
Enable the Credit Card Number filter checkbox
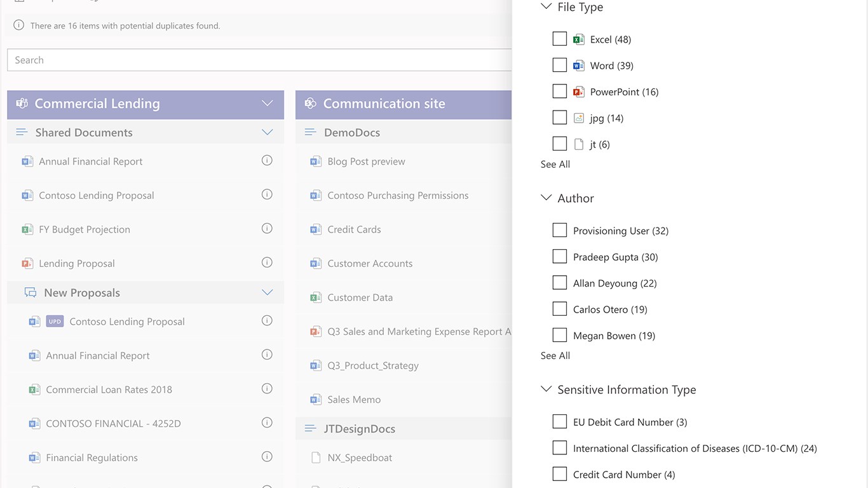coord(559,474)
